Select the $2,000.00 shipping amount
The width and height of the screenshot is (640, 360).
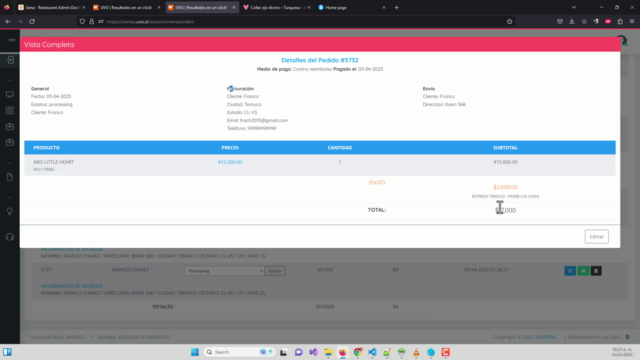click(505, 187)
